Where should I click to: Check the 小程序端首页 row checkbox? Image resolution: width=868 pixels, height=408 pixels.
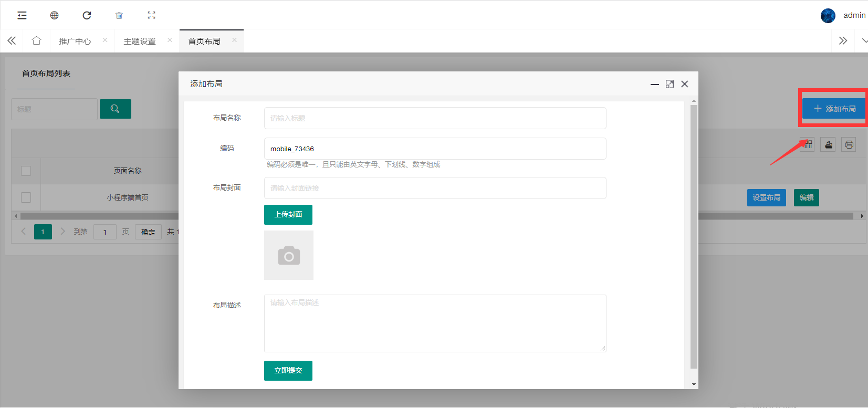[x=26, y=197]
